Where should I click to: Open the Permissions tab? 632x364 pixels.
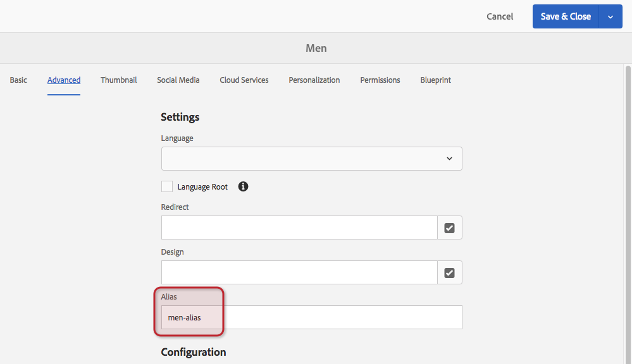[x=380, y=80]
